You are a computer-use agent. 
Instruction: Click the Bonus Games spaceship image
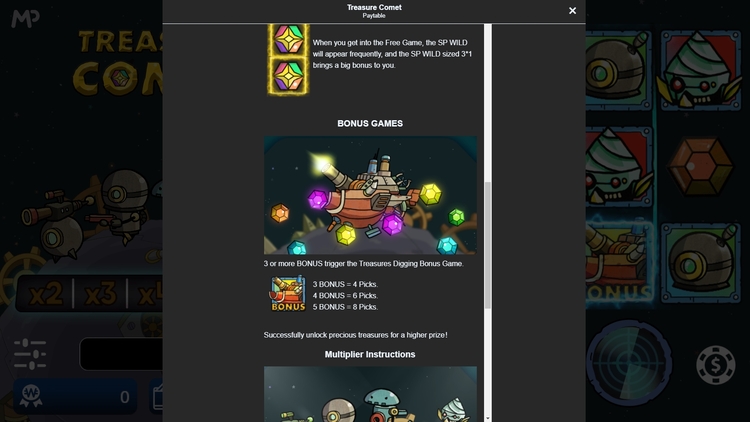coord(370,195)
